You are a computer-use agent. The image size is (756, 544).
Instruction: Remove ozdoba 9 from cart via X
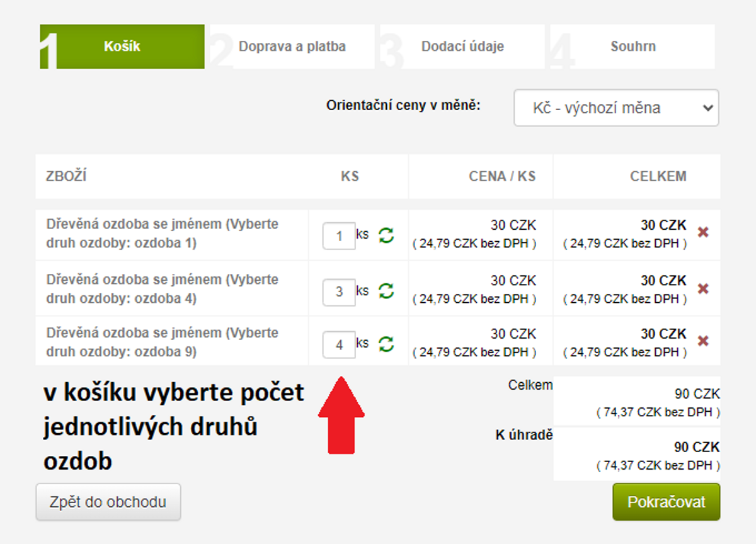point(703,341)
